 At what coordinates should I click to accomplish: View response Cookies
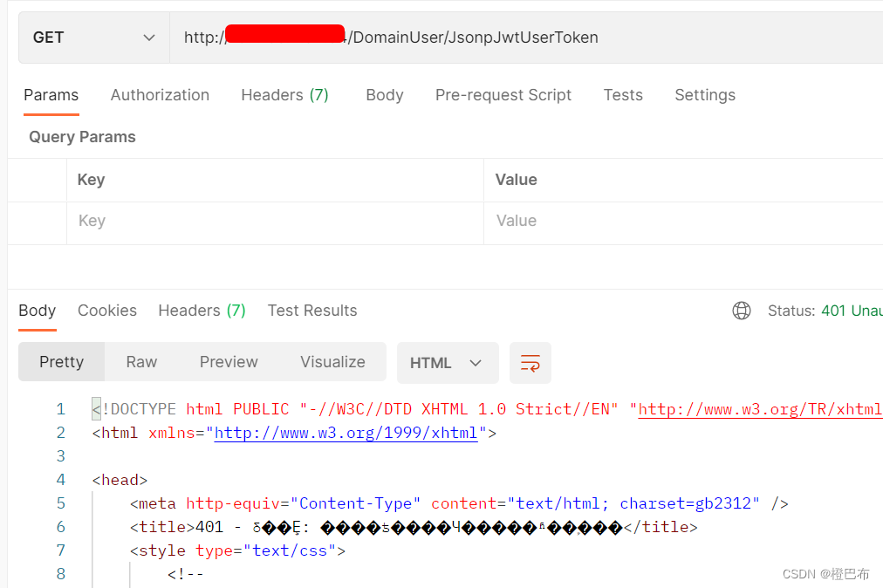point(106,311)
